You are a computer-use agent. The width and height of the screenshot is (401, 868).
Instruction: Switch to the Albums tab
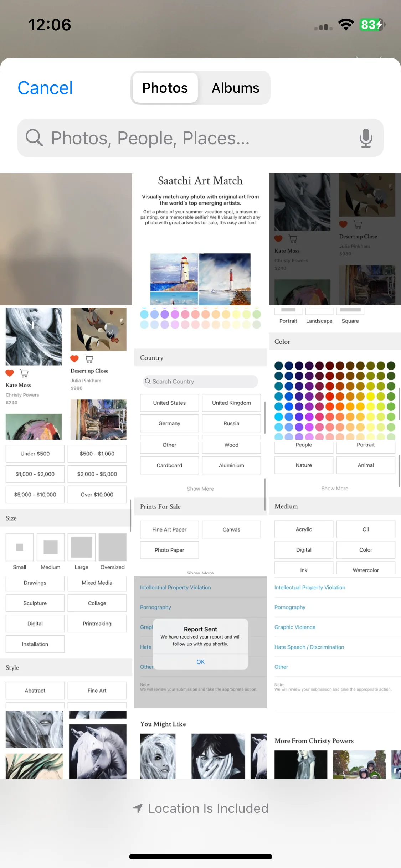[235, 88]
